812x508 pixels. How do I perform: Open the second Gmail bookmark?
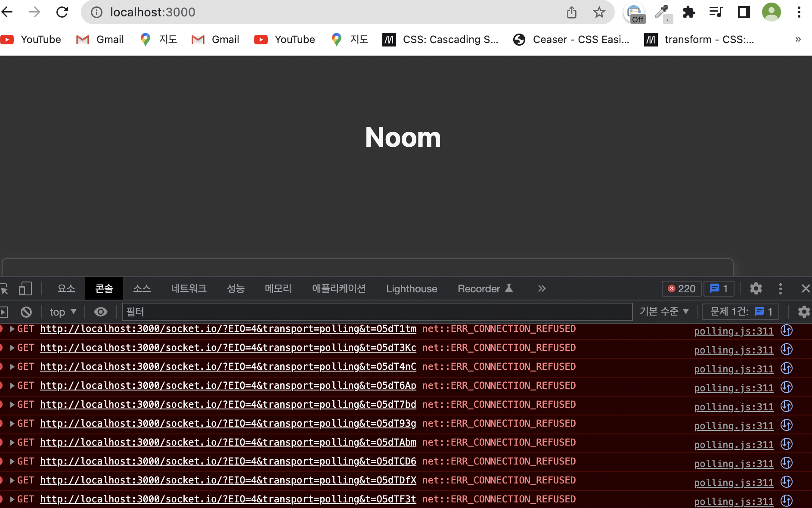[x=215, y=40]
